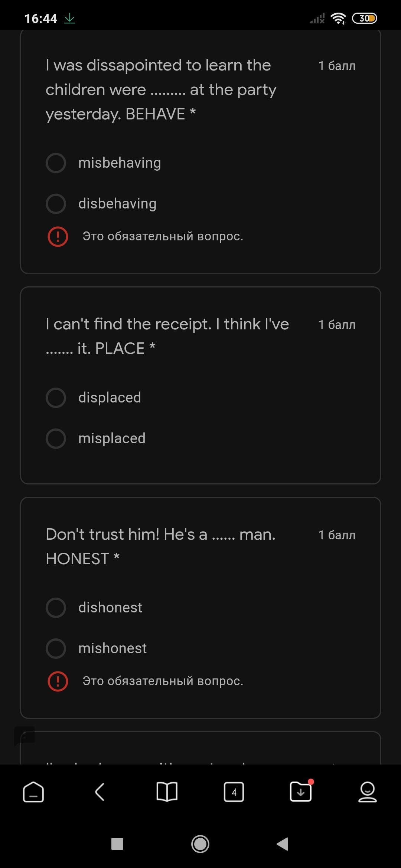Open the browser home page icon

point(33,792)
